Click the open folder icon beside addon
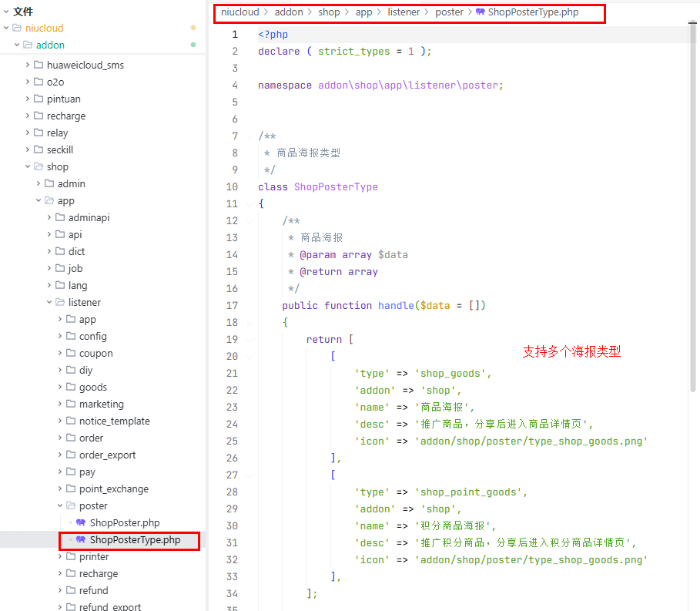The width and height of the screenshot is (700, 611). point(28,45)
